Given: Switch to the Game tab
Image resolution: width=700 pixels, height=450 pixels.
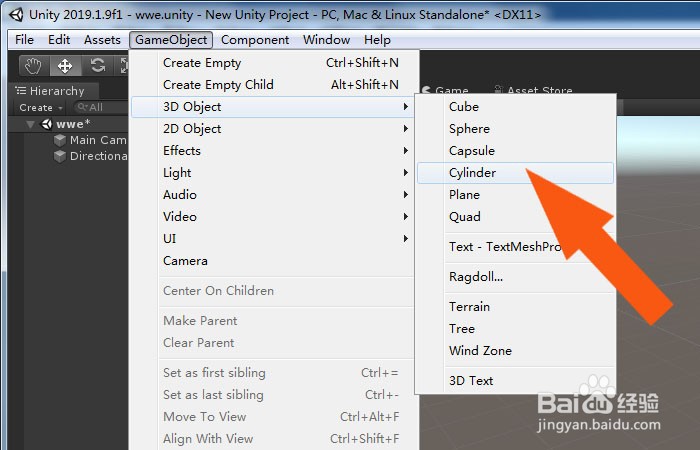Looking at the screenshot, I should [x=446, y=91].
